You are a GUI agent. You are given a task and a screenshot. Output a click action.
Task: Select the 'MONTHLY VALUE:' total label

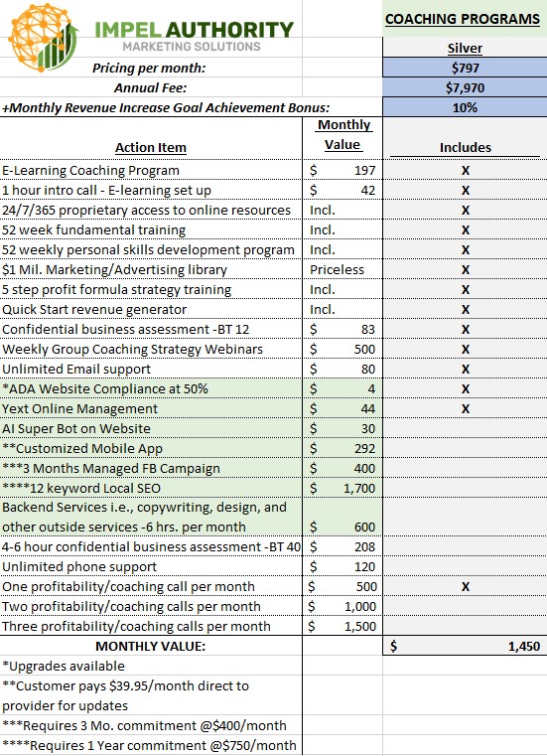[150, 646]
